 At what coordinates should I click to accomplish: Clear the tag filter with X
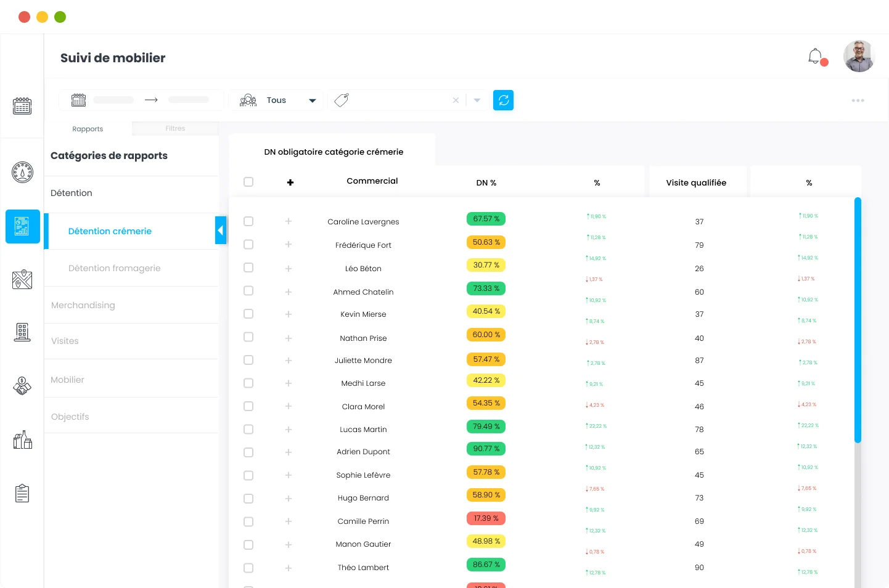[x=456, y=100]
